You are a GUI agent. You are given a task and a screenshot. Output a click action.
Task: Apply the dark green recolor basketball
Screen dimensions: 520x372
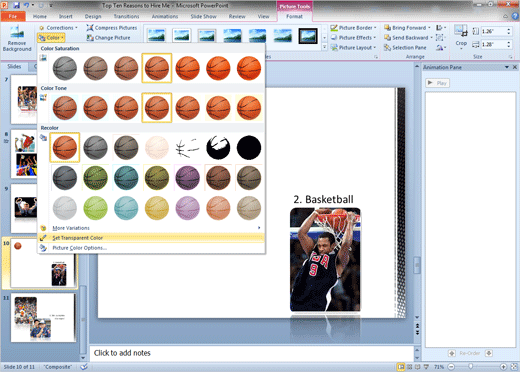pyautogui.click(x=96, y=178)
